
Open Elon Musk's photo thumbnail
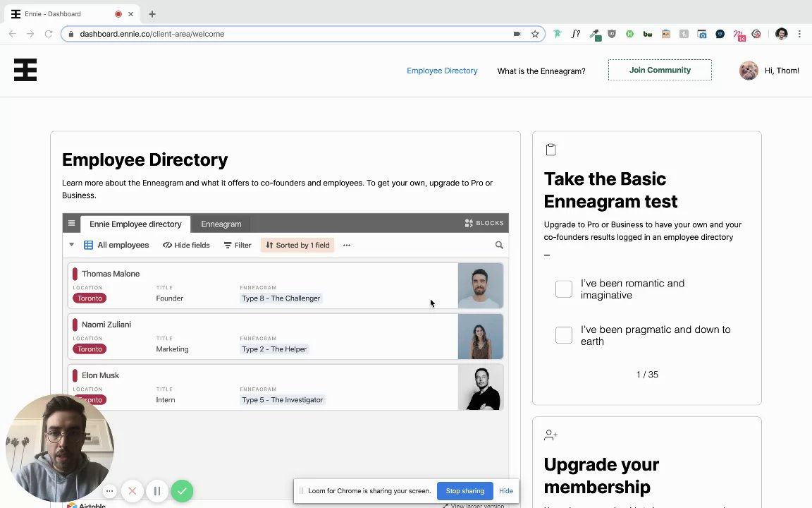point(481,387)
